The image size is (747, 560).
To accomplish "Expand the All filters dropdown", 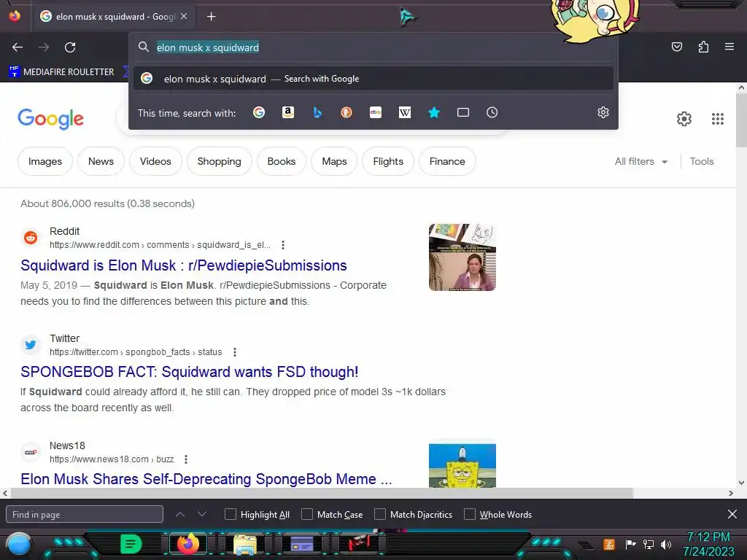I will coord(640,161).
